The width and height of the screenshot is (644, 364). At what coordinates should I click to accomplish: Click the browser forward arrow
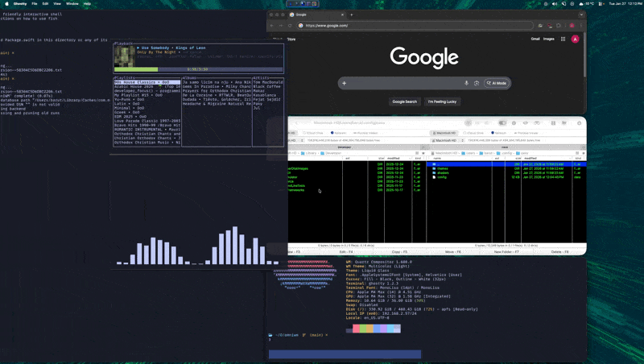point(281,26)
